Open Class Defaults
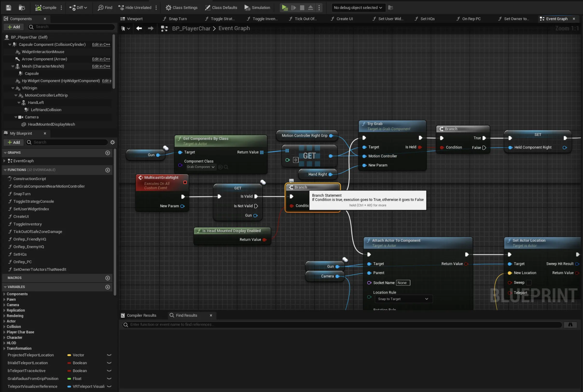 (x=221, y=7)
